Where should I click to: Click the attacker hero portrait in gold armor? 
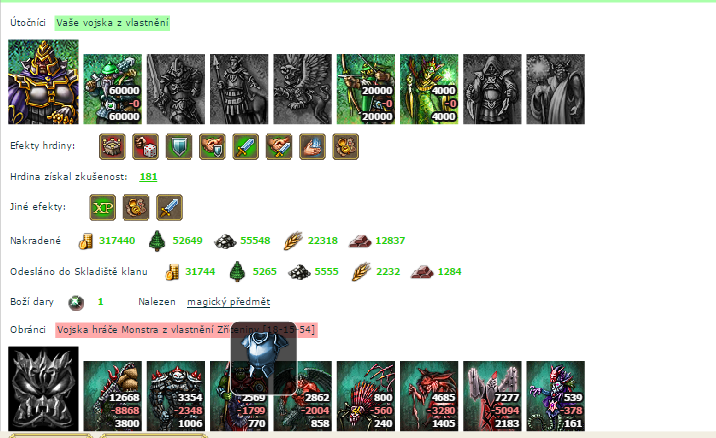(43, 82)
